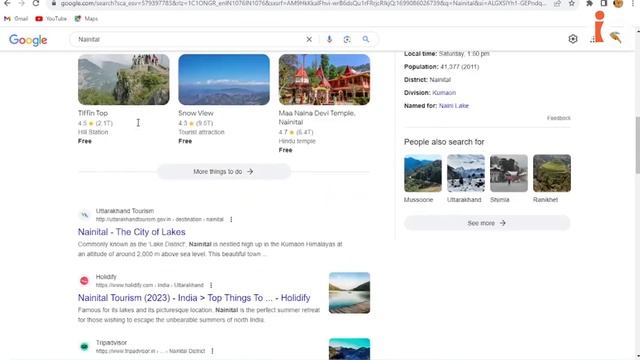Open the extensions puzzle icon
640x360 pixels.
(x=589, y=3)
